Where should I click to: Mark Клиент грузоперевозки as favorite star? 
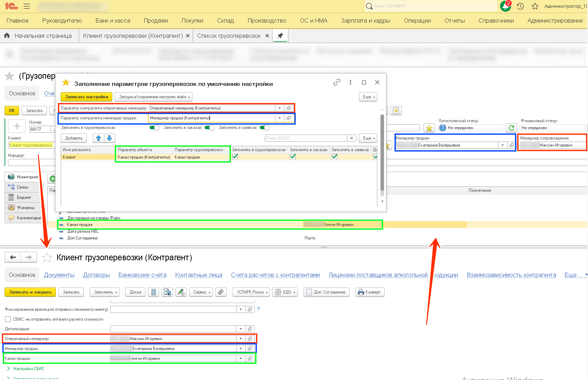pos(47,257)
